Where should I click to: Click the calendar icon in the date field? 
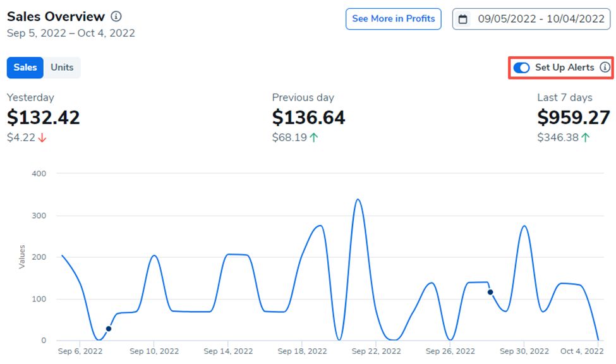click(463, 19)
